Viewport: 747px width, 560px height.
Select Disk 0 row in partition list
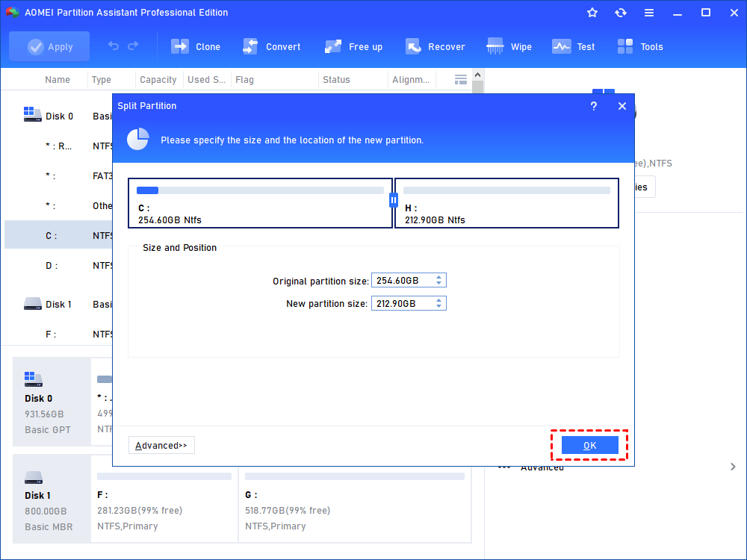tap(58, 116)
